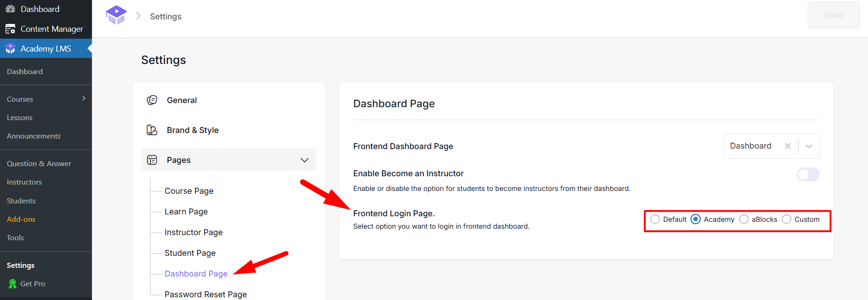Screen dimensions: 868x300
Task: Open the Frontend Dashboard Page dropdown
Action: click(809, 146)
